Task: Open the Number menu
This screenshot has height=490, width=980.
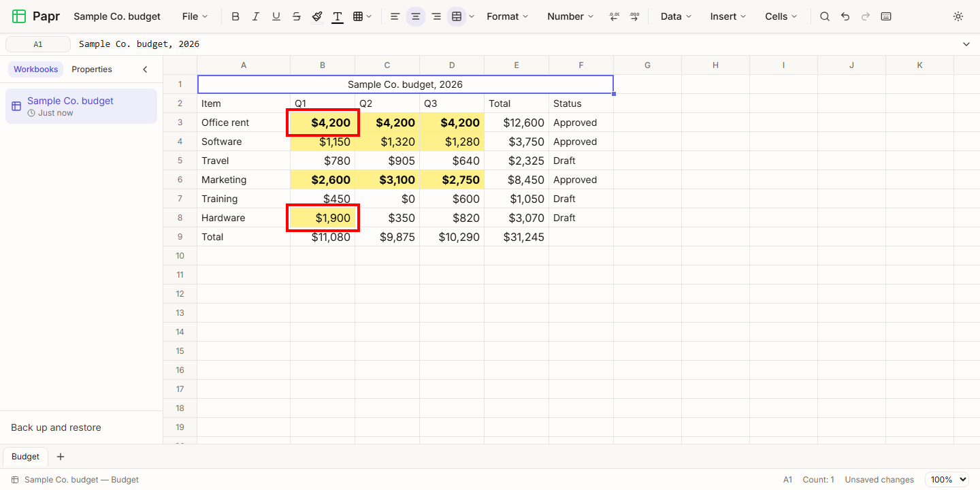Action: (x=570, y=16)
